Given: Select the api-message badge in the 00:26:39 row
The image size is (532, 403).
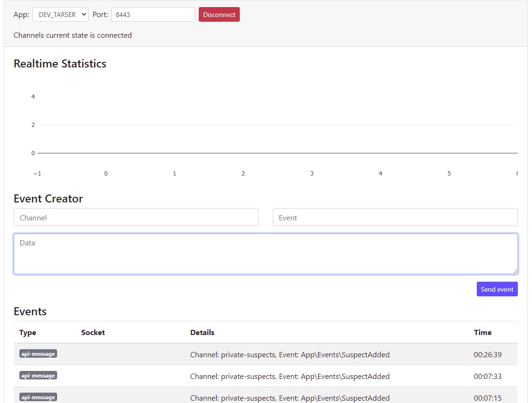Looking at the screenshot, I should click(x=38, y=354).
